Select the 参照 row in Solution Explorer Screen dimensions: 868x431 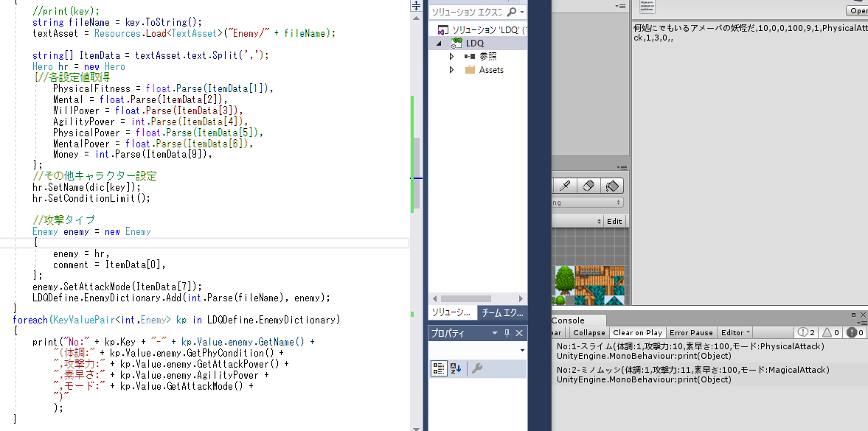click(478, 57)
